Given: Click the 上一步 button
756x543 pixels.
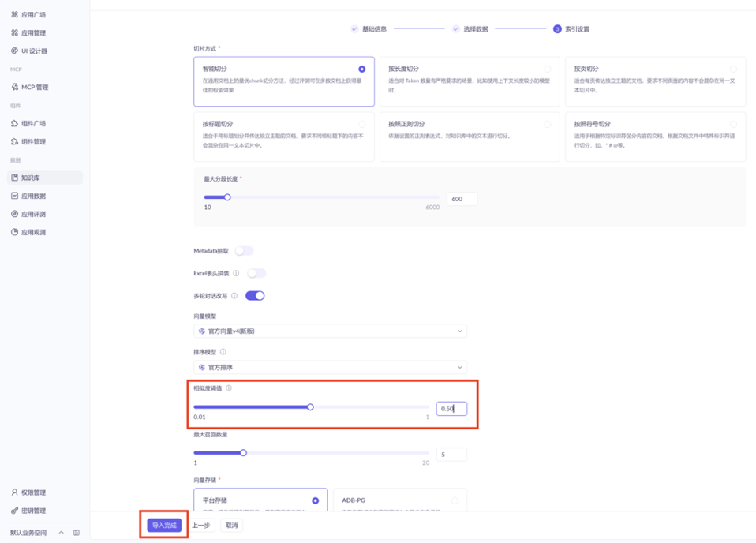Looking at the screenshot, I should pos(201,525).
